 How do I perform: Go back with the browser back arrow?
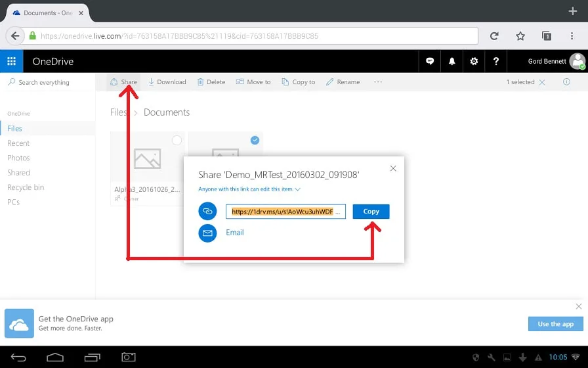tap(15, 36)
